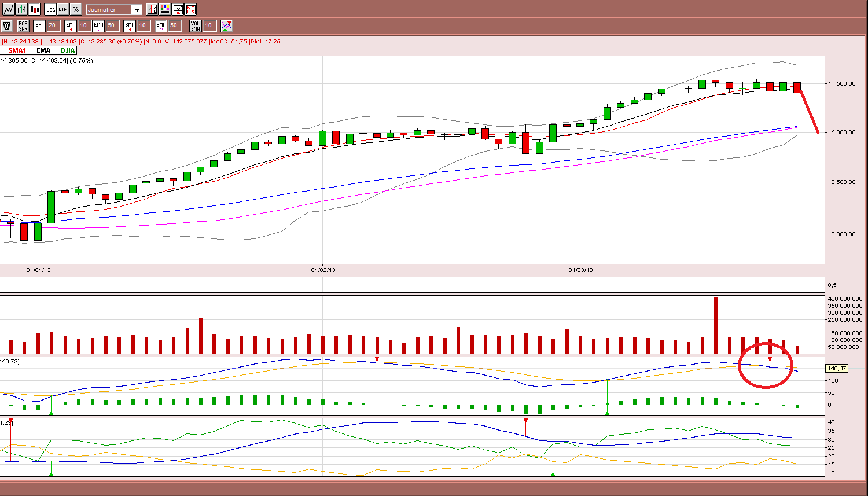Image resolution: width=868 pixels, height=496 pixels.
Task: Open the Journalier period dropdown
Action: 114,10
